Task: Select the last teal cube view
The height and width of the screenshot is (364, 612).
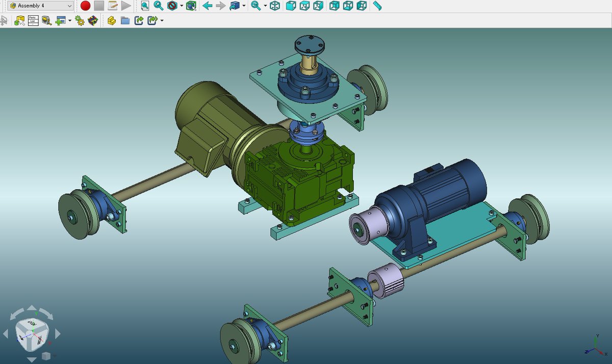Action: pyautogui.click(x=361, y=6)
